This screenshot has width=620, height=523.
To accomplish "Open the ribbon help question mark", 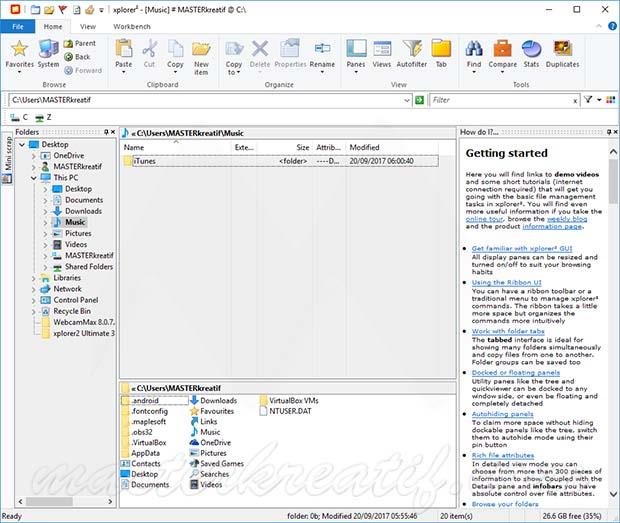I will click(612, 26).
